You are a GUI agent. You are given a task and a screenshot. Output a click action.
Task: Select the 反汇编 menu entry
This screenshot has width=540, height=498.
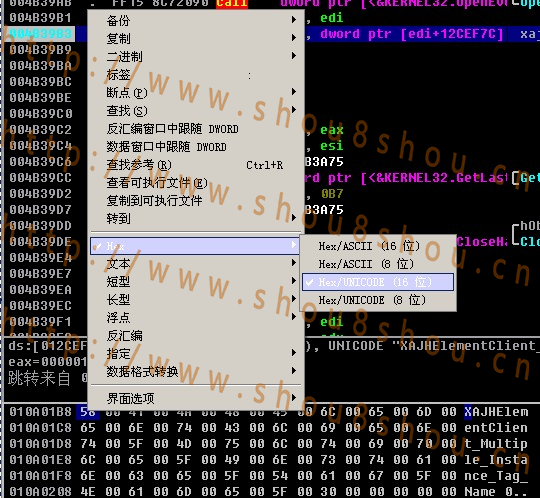tap(196, 335)
